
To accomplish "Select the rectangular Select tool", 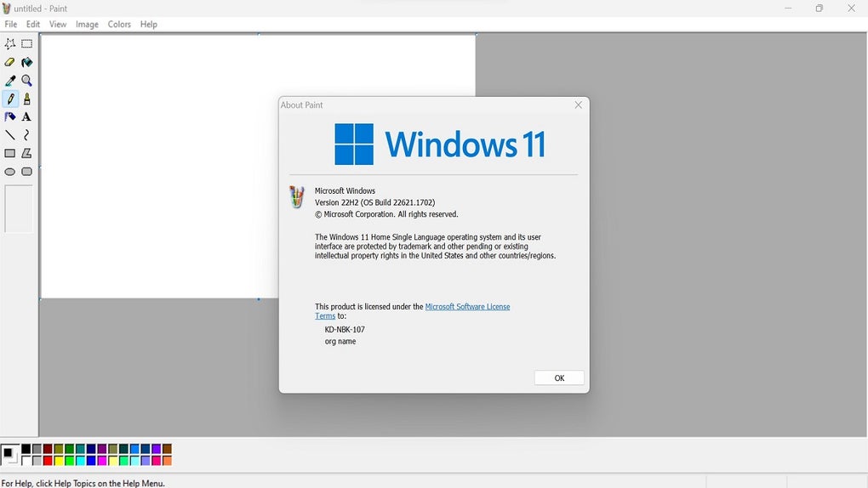I will click(x=26, y=43).
